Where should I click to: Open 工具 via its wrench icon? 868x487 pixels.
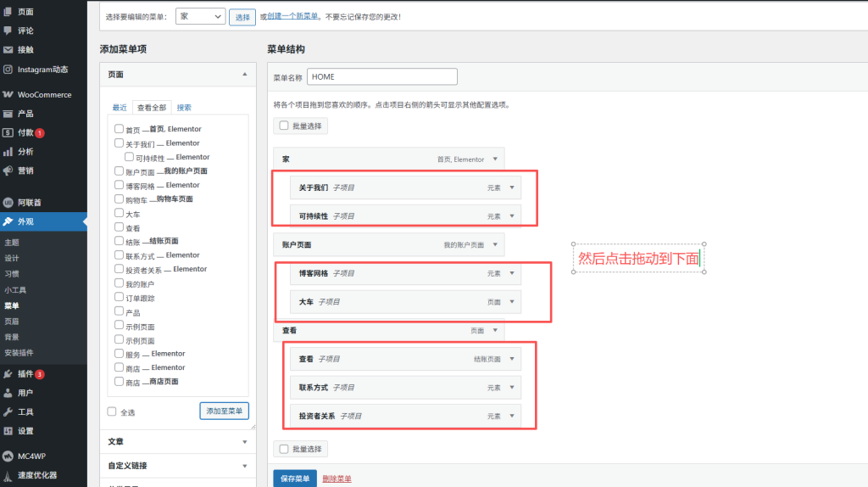coord(8,411)
